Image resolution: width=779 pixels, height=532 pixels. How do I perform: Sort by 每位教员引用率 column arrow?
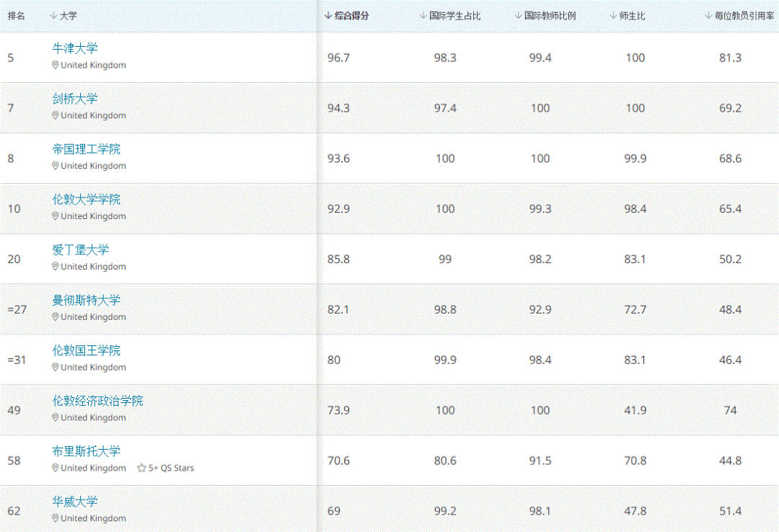[x=708, y=16]
